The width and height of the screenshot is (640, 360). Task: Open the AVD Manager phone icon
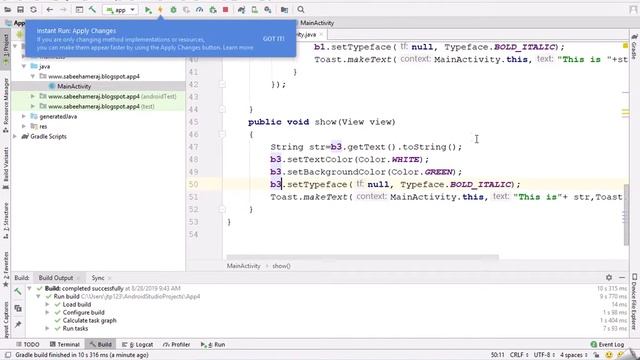point(255,9)
